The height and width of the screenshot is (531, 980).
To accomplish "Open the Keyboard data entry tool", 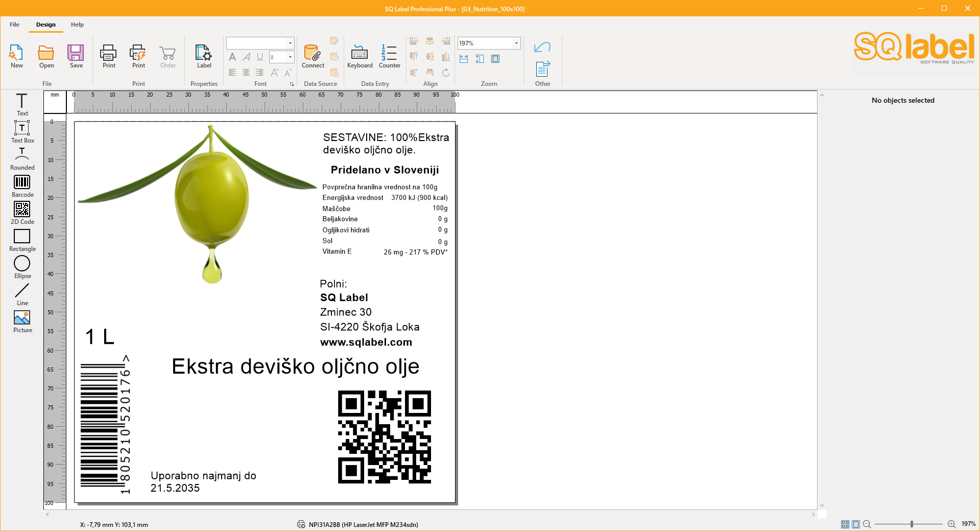I will tap(360, 55).
